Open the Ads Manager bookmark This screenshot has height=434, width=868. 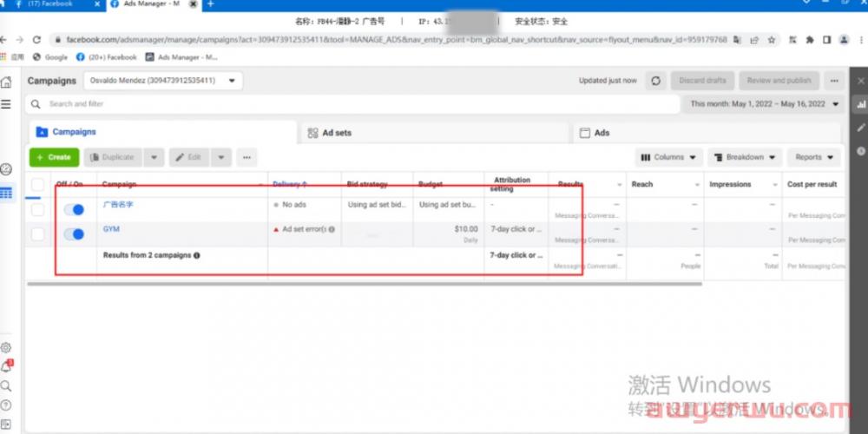[181, 57]
